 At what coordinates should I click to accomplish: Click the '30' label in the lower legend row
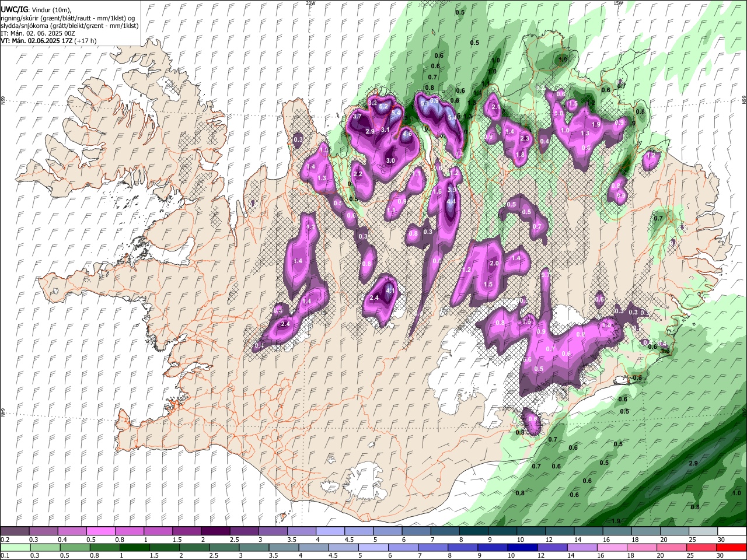pos(720,555)
